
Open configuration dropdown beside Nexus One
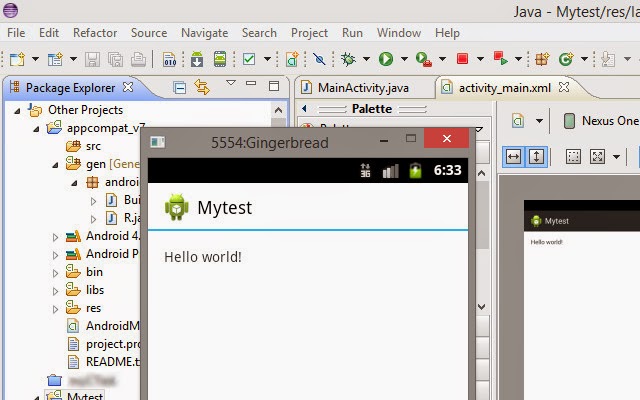click(x=539, y=121)
